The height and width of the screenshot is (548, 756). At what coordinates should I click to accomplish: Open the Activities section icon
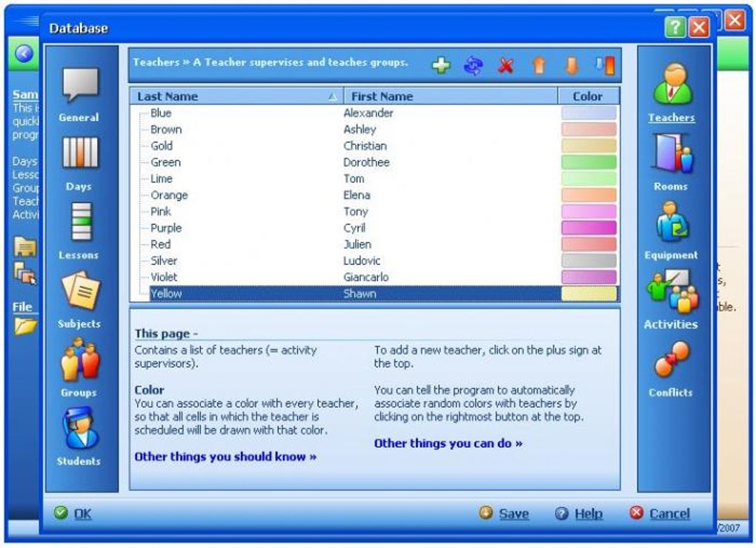click(x=672, y=291)
